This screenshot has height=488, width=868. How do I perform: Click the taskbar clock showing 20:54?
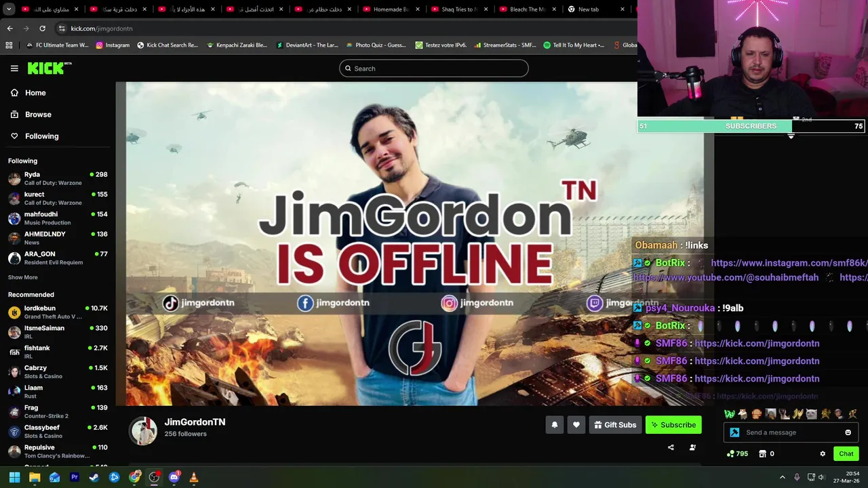[846, 477]
